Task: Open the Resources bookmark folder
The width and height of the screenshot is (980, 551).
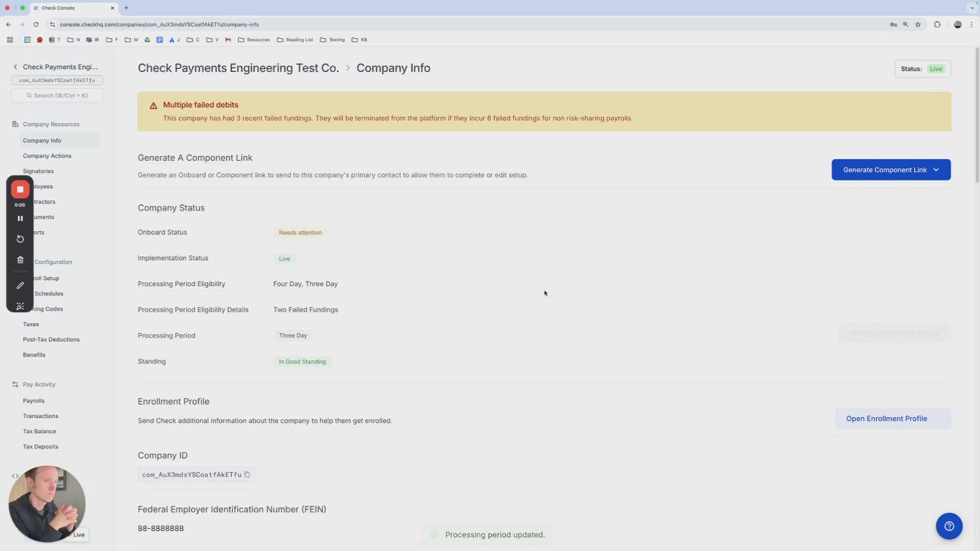Action: coord(254,40)
